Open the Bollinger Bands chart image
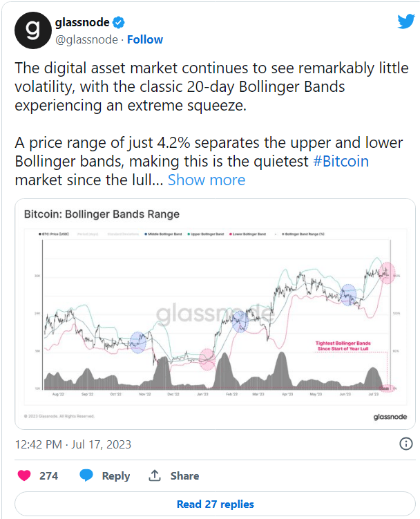The image size is (420, 519). pyautogui.click(x=215, y=314)
